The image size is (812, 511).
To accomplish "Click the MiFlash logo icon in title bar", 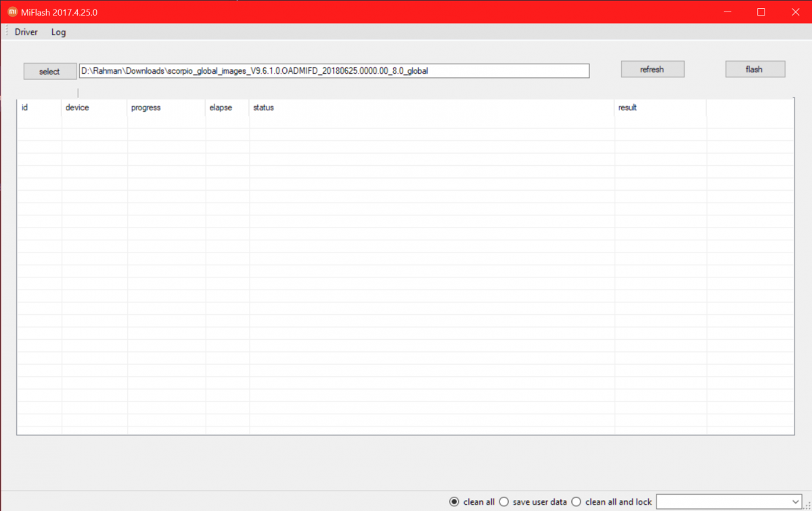I will 12,12.
